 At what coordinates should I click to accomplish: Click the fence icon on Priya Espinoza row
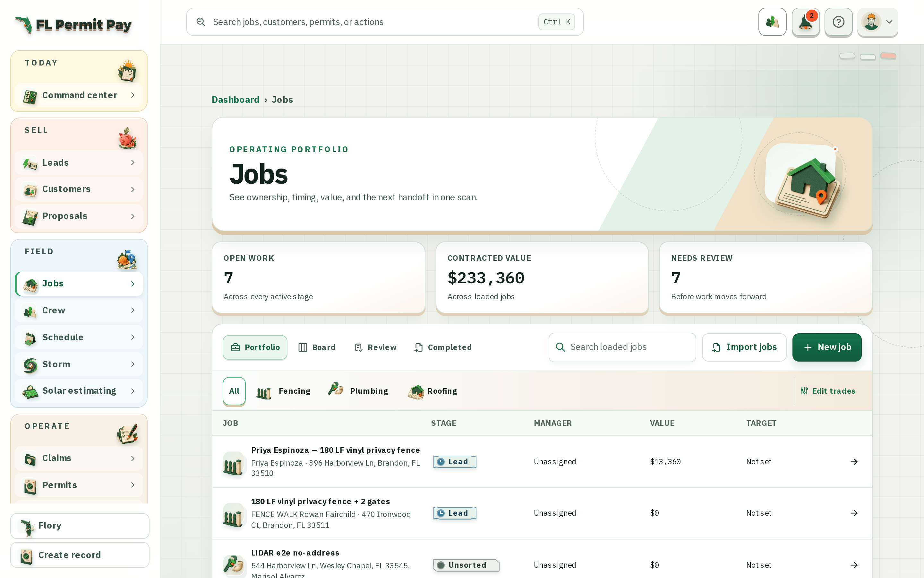pos(233,463)
